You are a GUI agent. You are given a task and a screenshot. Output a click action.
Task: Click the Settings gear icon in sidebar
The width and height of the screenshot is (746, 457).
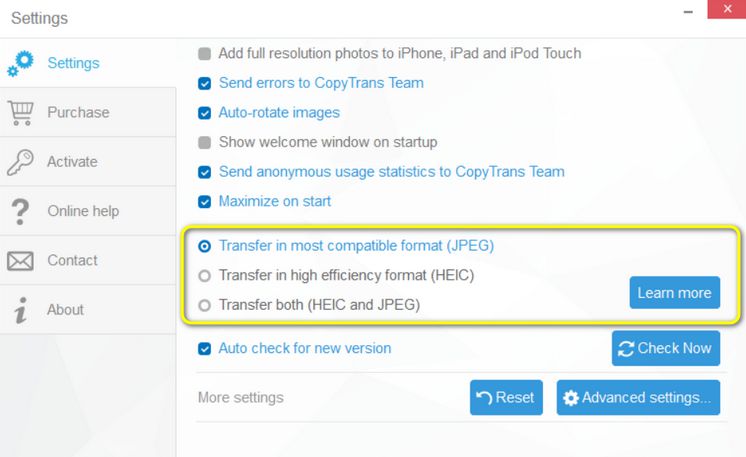[20, 63]
